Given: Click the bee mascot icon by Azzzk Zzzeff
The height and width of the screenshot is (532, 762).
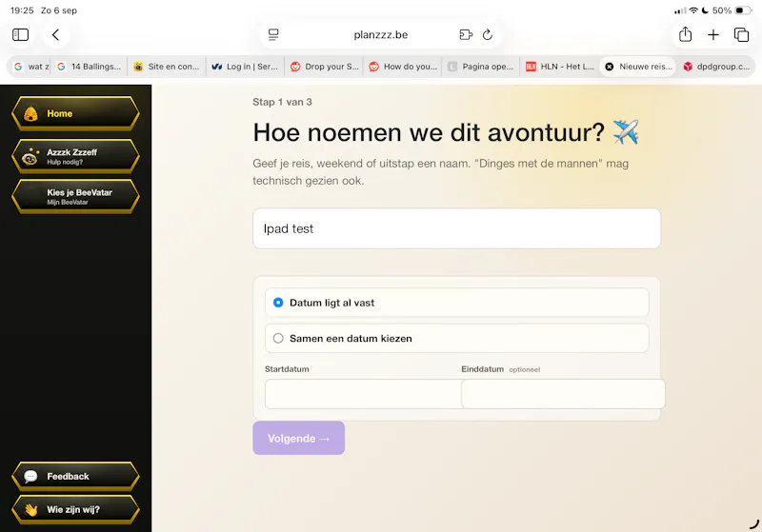Looking at the screenshot, I should pos(30,157).
